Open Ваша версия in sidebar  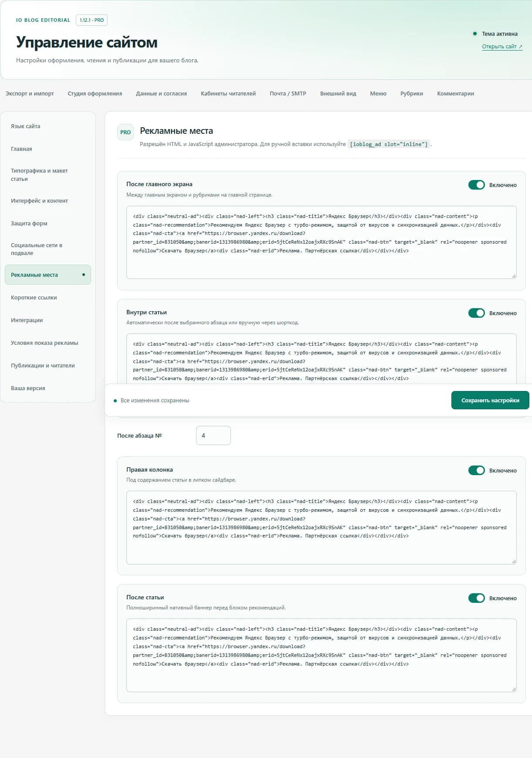(x=48, y=388)
